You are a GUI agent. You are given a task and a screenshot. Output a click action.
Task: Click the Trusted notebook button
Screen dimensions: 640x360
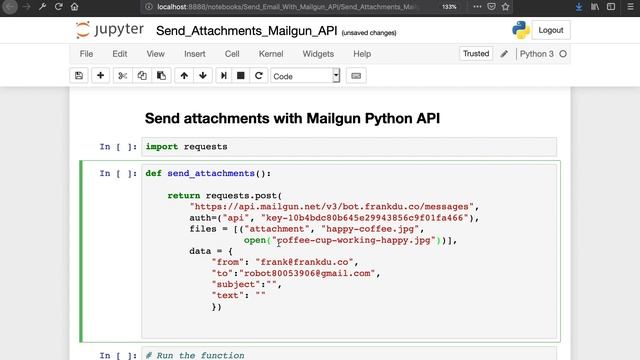(476, 53)
